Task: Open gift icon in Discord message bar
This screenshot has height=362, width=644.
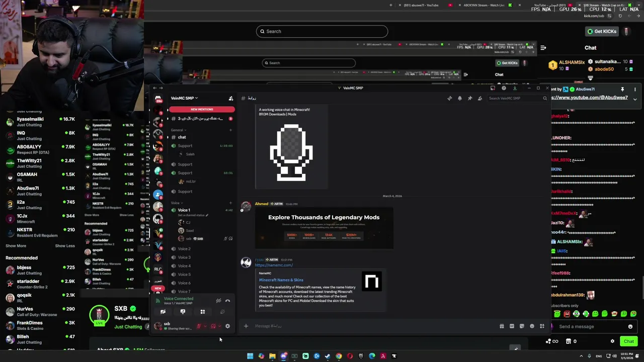Action: 502,326
